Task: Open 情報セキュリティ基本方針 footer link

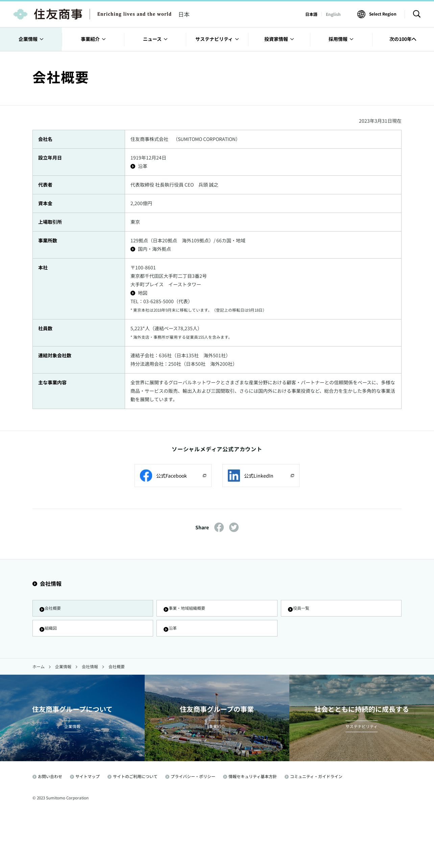Action: [250, 777]
